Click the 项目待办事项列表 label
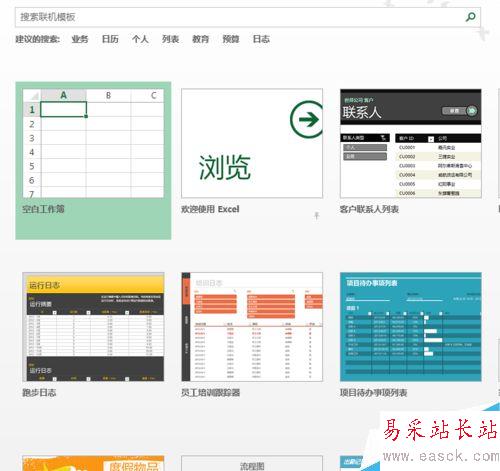The height and width of the screenshot is (471, 500). [373, 393]
